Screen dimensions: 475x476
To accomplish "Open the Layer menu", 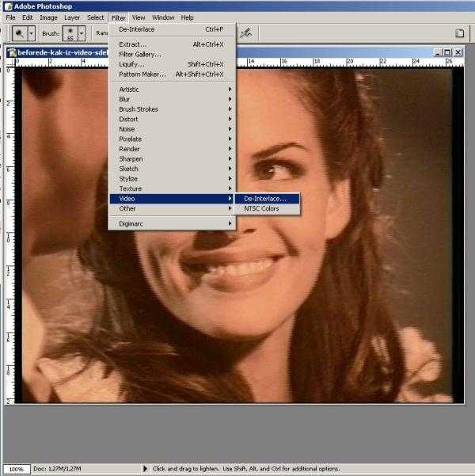I will click(x=72, y=17).
